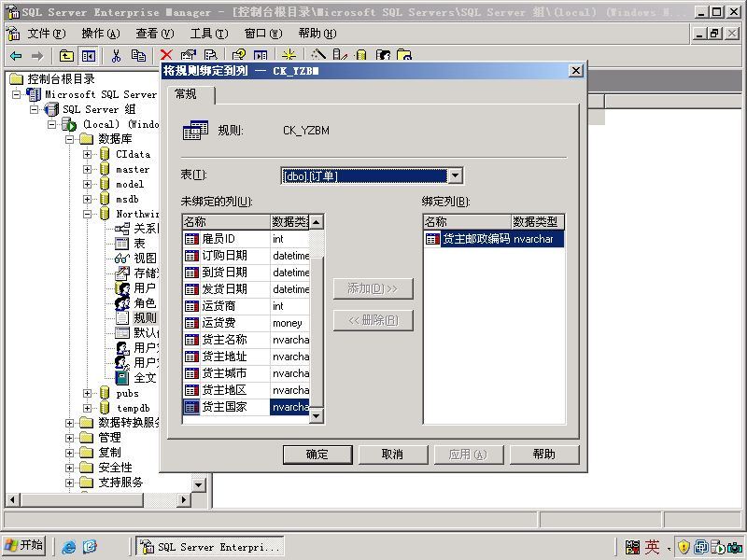747x560 pixels.
Task: Select the 订购日期 column row
Action: (x=247, y=256)
